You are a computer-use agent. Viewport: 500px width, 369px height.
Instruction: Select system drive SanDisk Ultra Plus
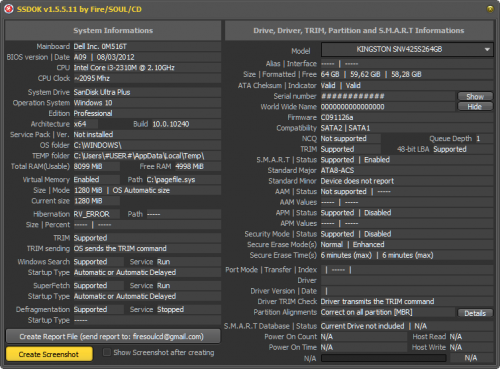pos(102,92)
